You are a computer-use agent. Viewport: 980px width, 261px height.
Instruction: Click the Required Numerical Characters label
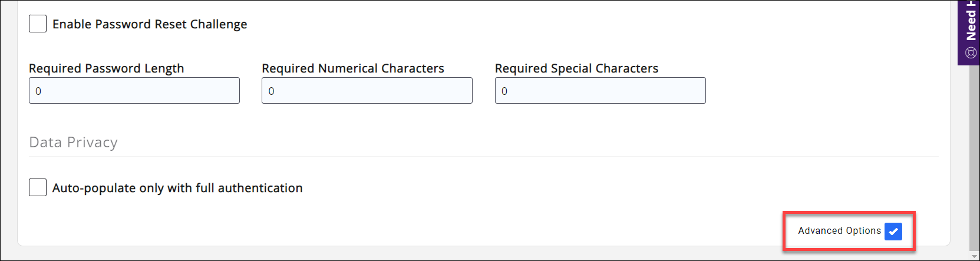tap(353, 68)
